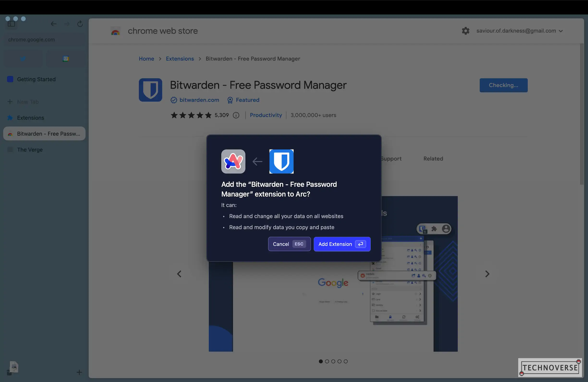Click the Bitwarden shield icon on the page

pos(150,90)
